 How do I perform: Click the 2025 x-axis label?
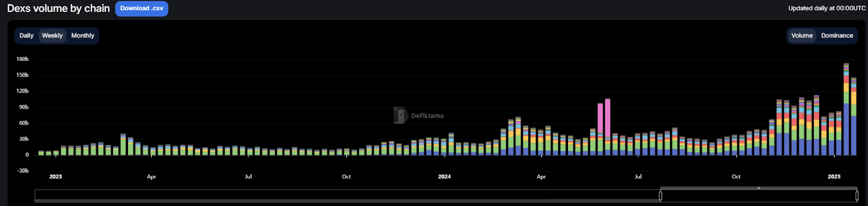(834, 177)
